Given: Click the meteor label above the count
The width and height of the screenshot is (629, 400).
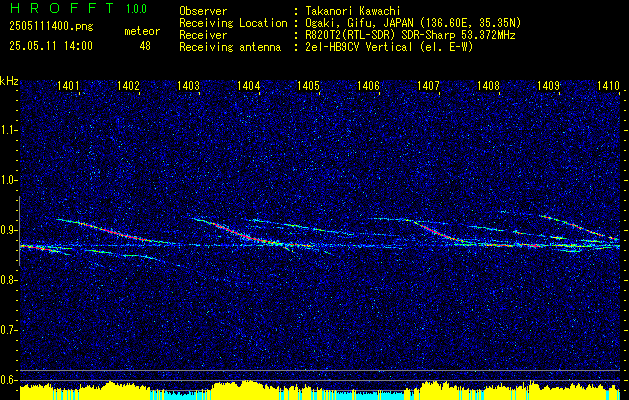Looking at the screenshot, I should [x=142, y=31].
